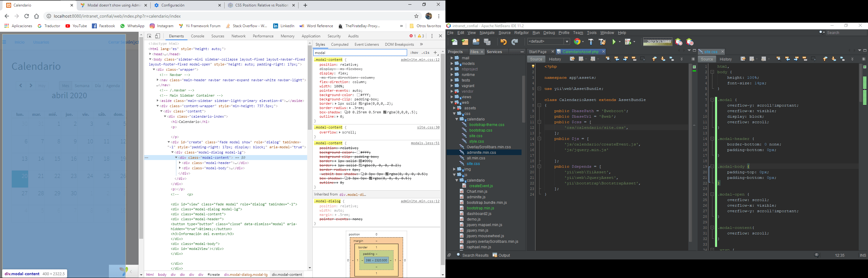Click the rgba(0,0,0,.2) border color swatch
Screen dimensions: 868x278
click(x=361, y=104)
